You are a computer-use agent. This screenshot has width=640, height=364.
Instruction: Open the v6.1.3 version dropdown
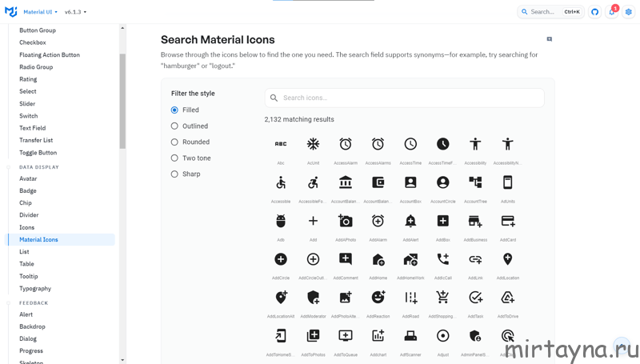(75, 12)
